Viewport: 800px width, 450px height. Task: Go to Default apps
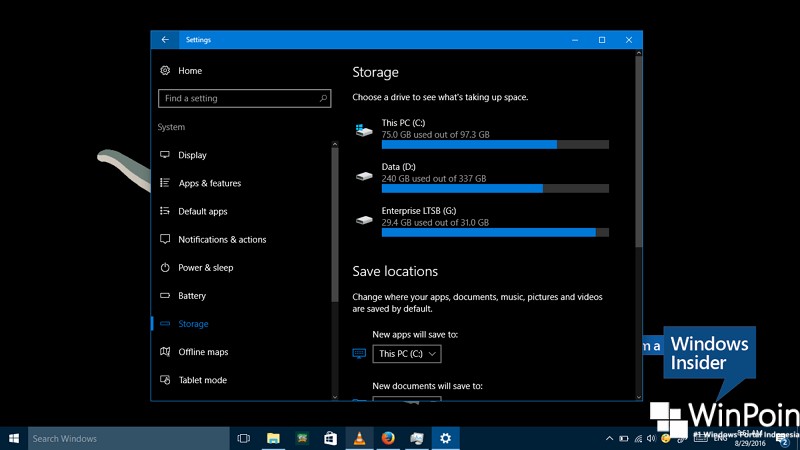click(x=203, y=211)
